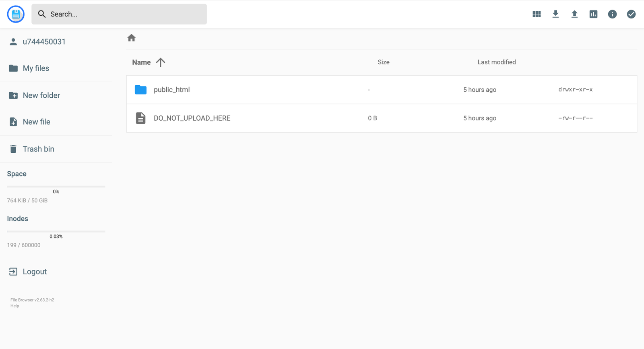Viewport: 644px width, 349px height.
Task: Click the blue public_html folder icon
Action: [x=140, y=90]
